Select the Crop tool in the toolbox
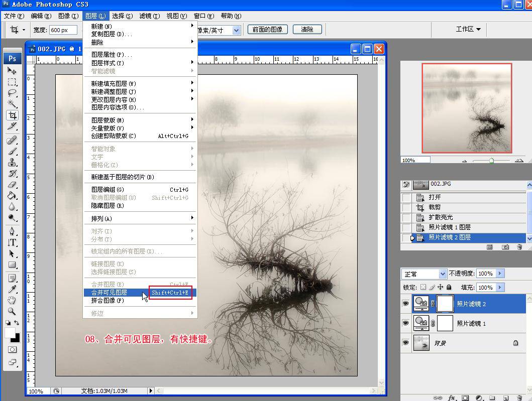Screen dimensions: 532x401 coord(12,115)
